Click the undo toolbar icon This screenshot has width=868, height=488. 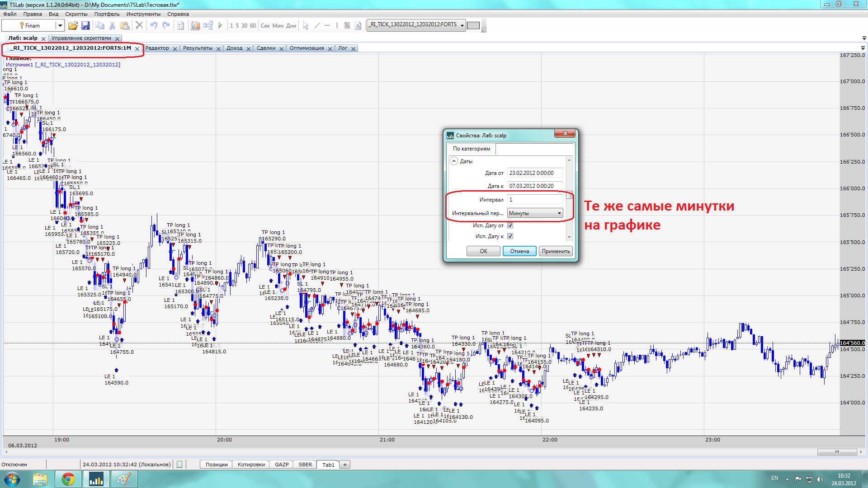(x=154, y=25)
